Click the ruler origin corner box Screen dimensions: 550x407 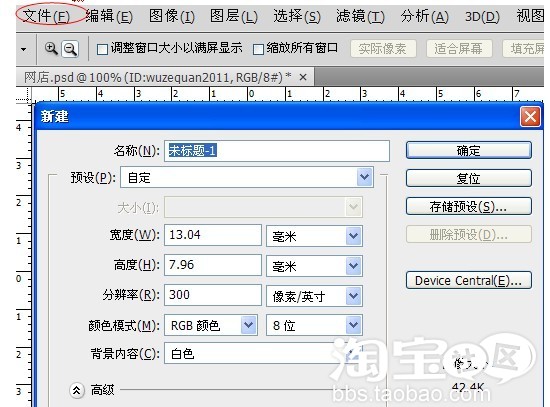24,94
